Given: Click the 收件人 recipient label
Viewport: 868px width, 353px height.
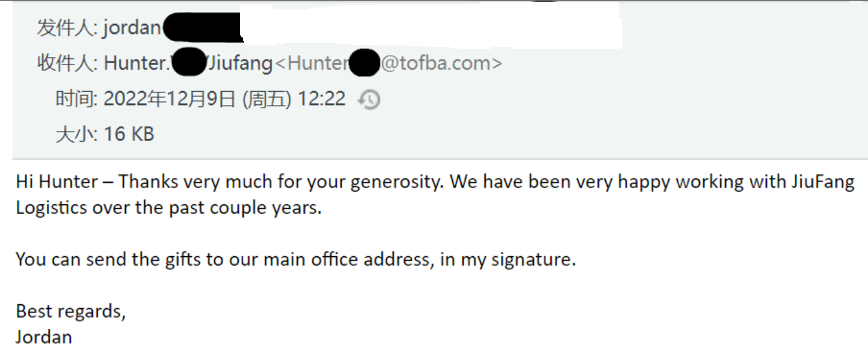Looking at the screenshot, I should (x=67, y=63).
